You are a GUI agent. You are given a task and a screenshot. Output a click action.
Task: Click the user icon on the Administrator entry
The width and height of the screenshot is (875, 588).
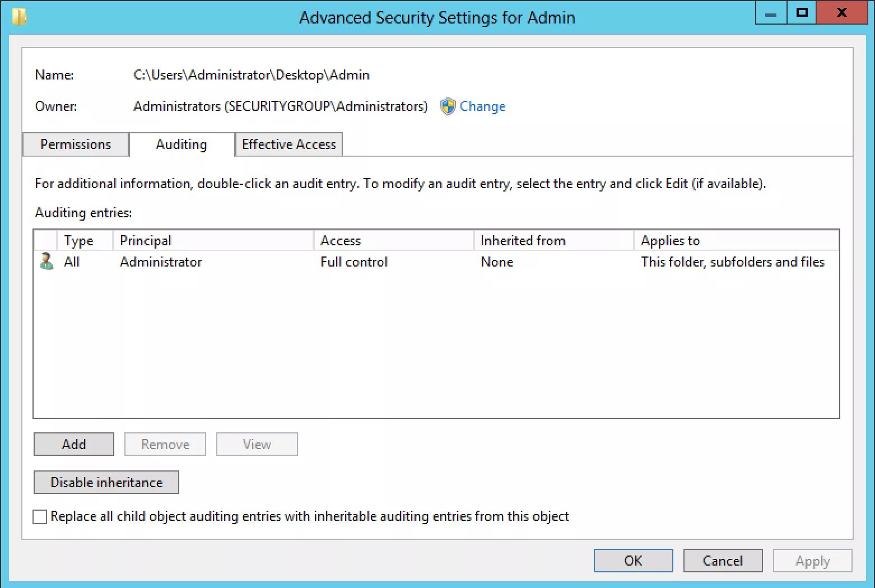[x=46, y=261]
